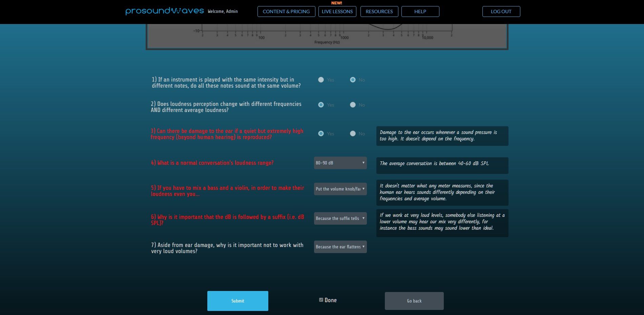644x315 pixels.
Task: Click the Log Out button
Action: [501, 12]
